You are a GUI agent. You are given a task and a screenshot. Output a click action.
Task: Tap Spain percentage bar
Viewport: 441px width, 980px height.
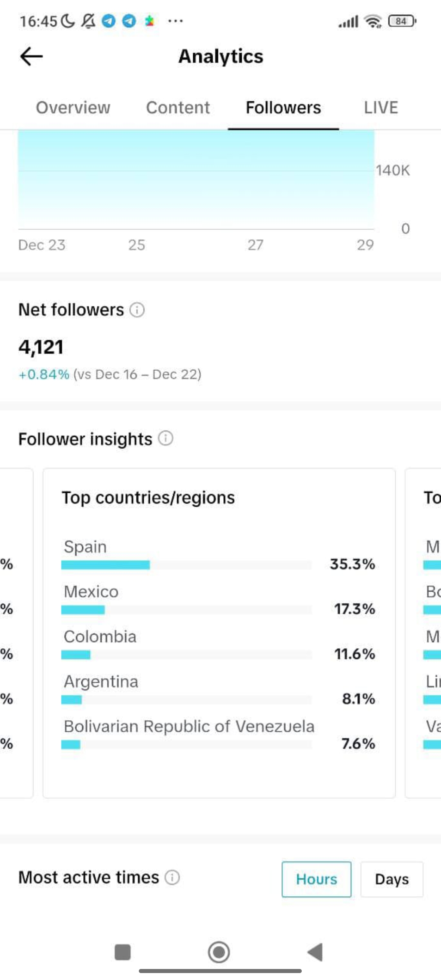(x=187, y=565)
